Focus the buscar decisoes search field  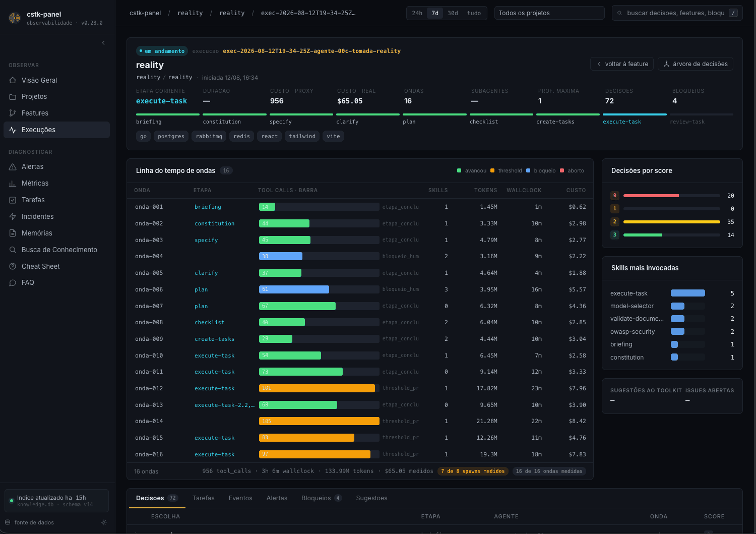(x=677, y=13)
